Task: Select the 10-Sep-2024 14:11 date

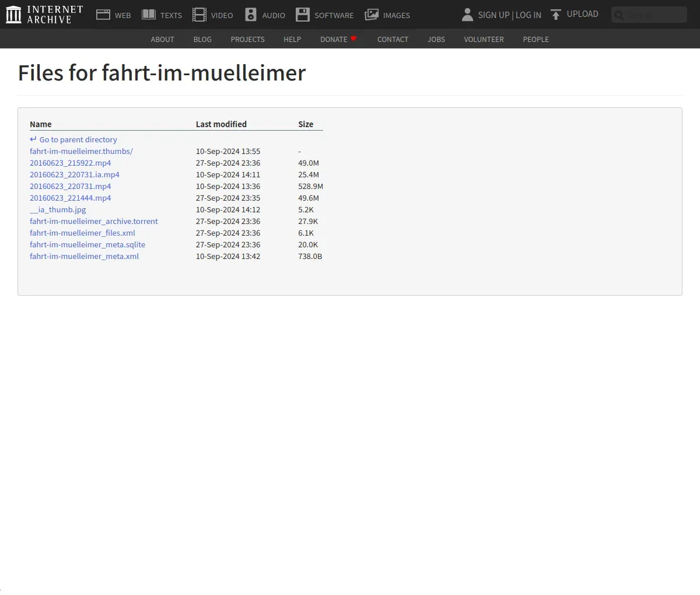Action: (x=228, y=174)
